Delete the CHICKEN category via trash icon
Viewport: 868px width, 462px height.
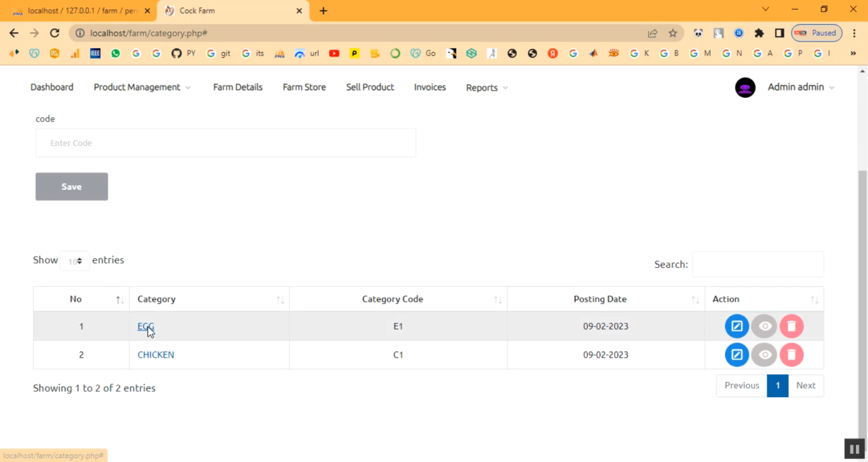792,354
